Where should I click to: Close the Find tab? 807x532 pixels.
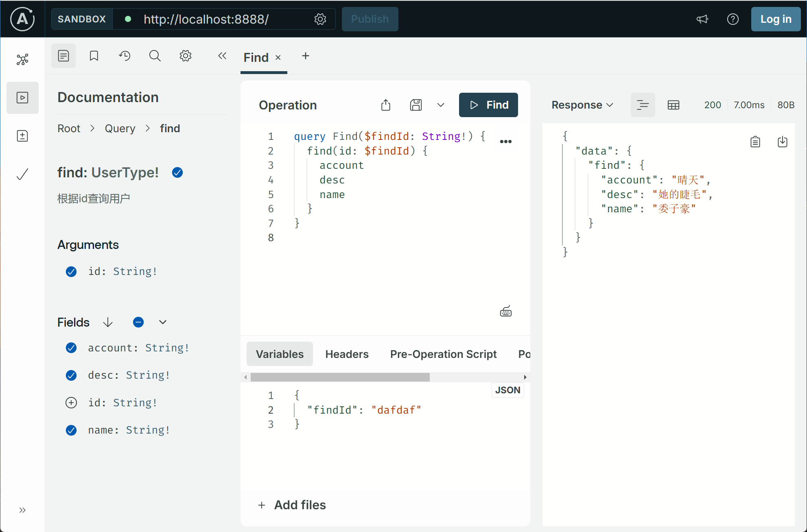(278, 58)
